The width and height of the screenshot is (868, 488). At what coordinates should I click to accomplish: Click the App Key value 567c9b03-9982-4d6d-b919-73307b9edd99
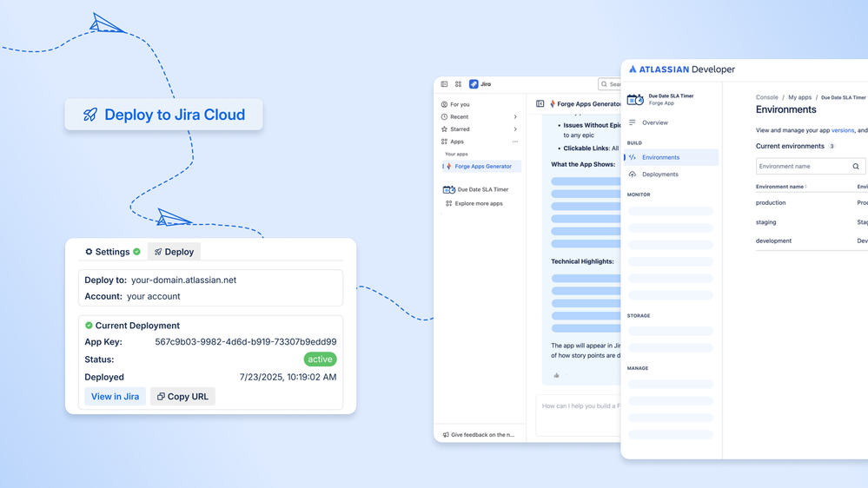[246, 342]
